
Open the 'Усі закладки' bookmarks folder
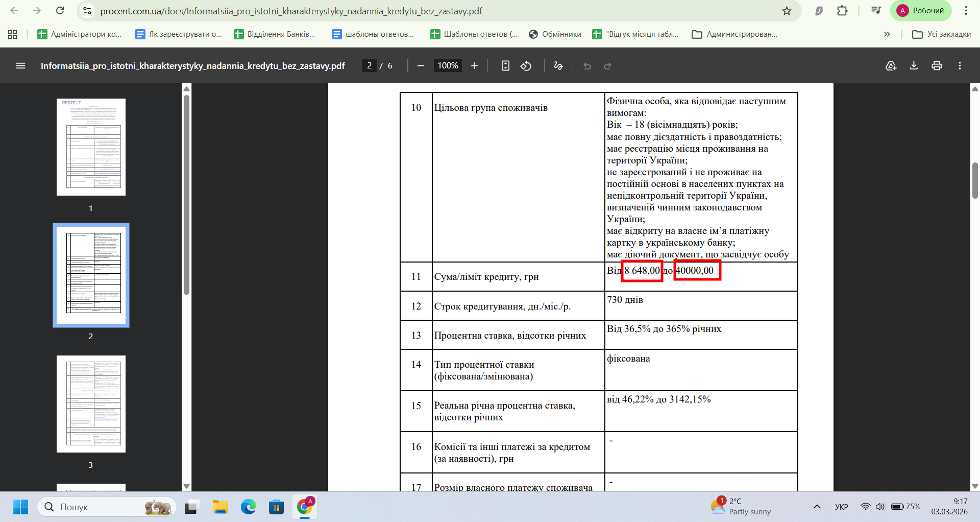pos(941,34)
